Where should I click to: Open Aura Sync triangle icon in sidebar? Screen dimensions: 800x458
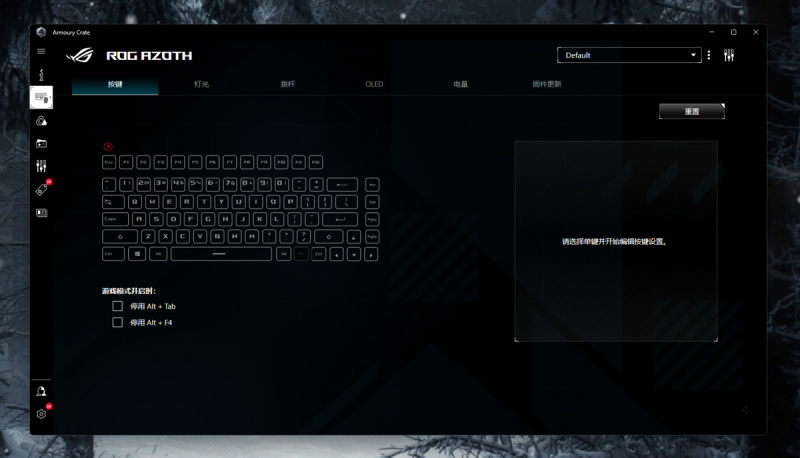(x=41, y=121)
